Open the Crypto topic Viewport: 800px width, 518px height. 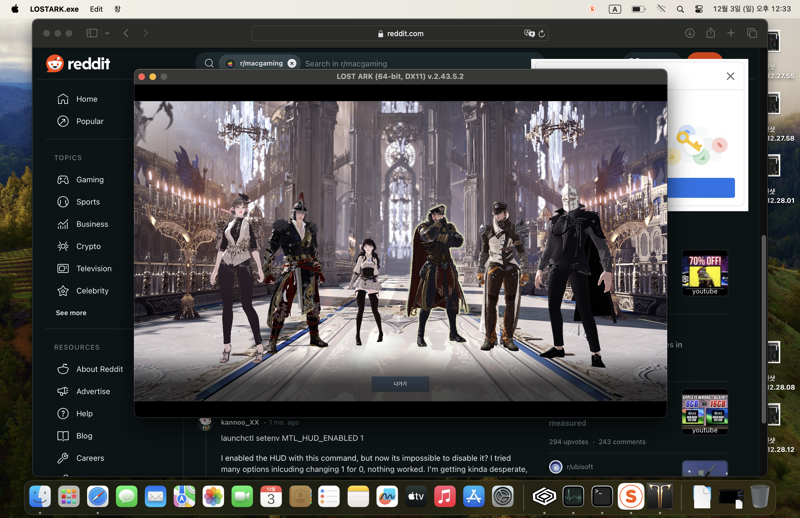pos(88,246)
